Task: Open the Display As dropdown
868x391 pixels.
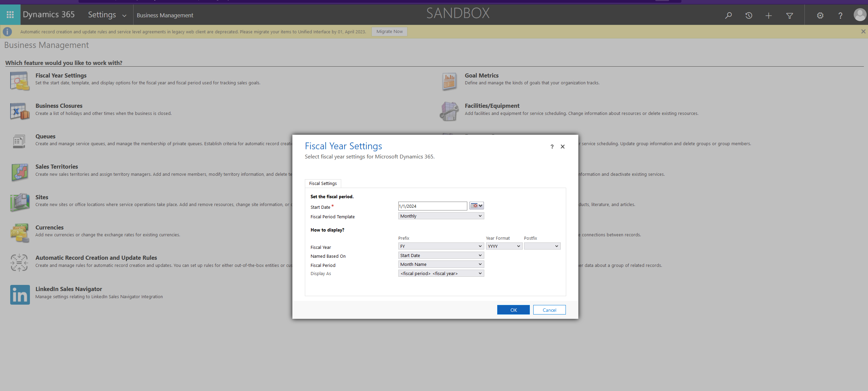Action: click(x=441, y=273)
